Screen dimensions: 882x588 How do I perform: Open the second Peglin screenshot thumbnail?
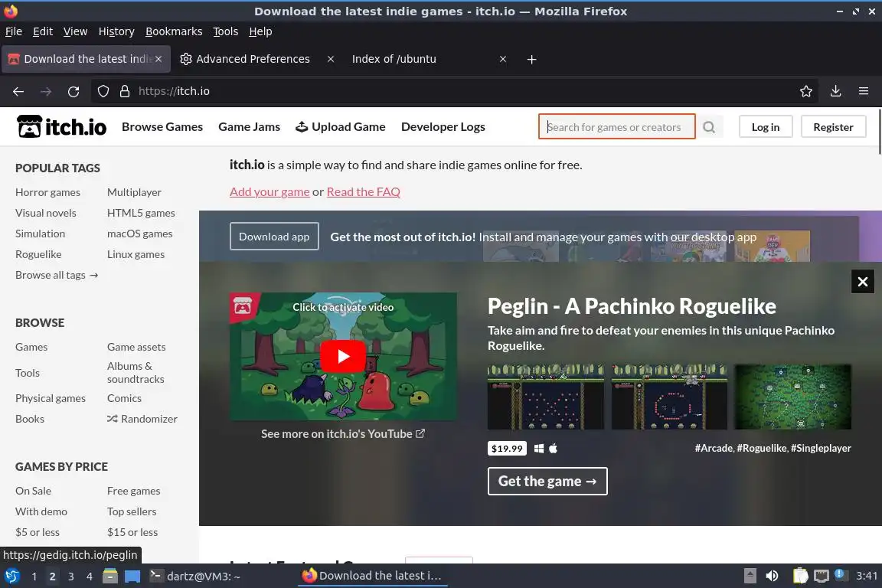pyautogui.click(x=669, y=397)
